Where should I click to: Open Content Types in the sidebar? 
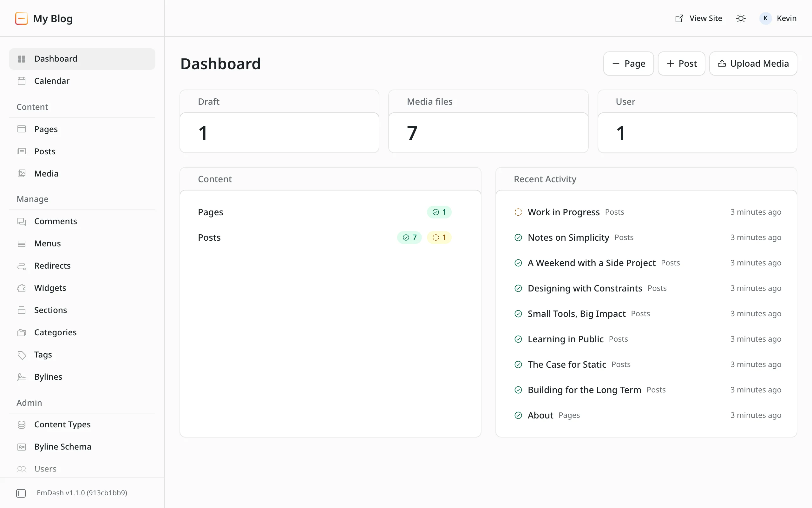click(x=82, y=425)
